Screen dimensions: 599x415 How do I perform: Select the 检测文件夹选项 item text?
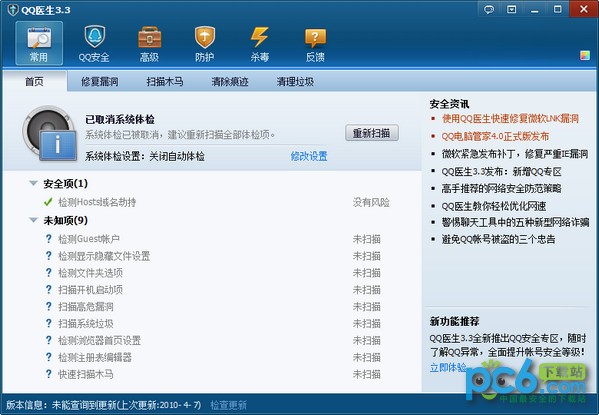click(x=91, y=272)
